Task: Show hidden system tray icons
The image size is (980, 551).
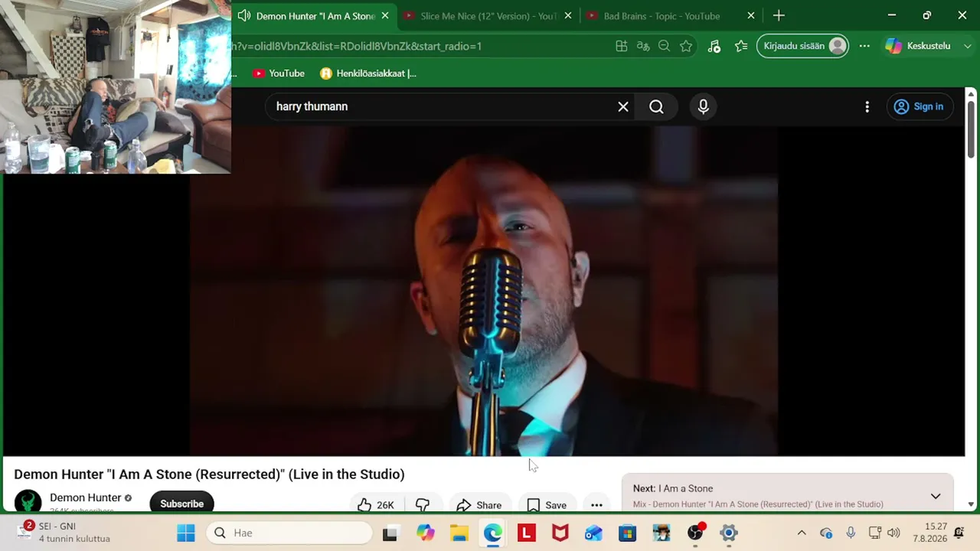Action: tap(802, 533)
